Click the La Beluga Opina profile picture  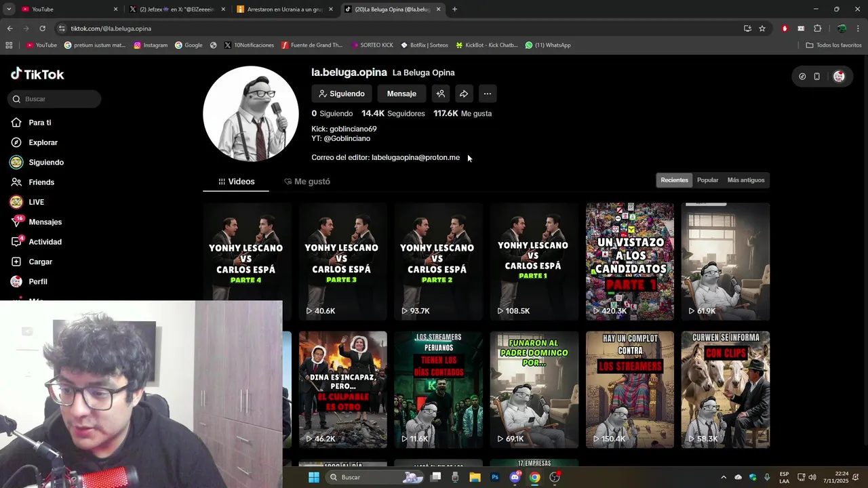tap(251, 114)
